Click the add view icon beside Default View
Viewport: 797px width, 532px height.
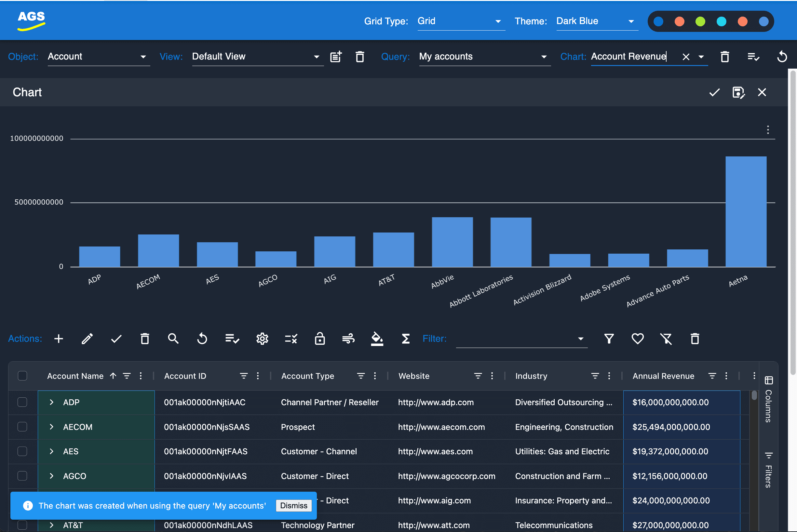point(336,57)
